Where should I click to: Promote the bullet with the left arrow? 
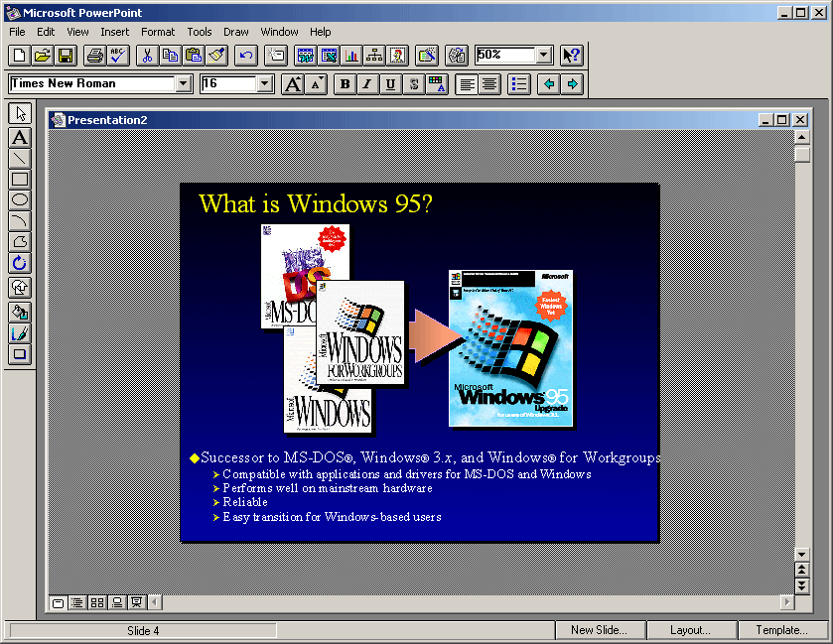point(549,84)
